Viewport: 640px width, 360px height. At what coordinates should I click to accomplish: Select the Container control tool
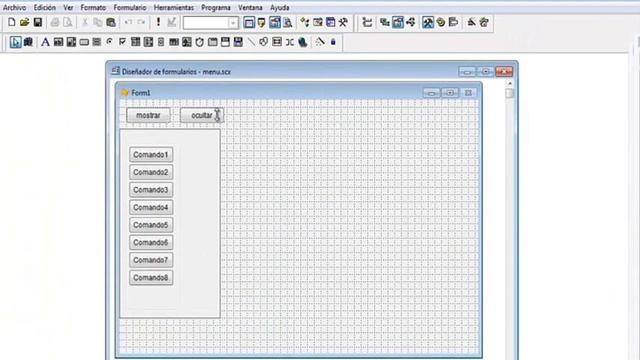277,42
